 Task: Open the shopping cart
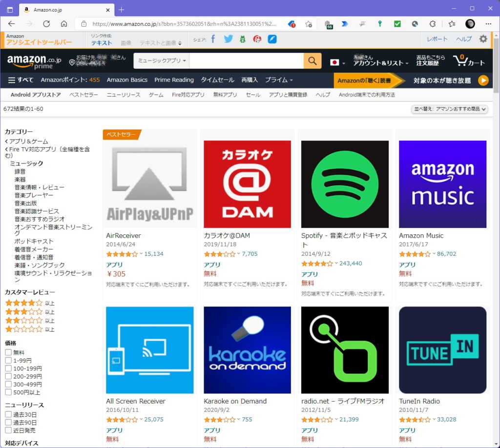[x=469, y=61]
